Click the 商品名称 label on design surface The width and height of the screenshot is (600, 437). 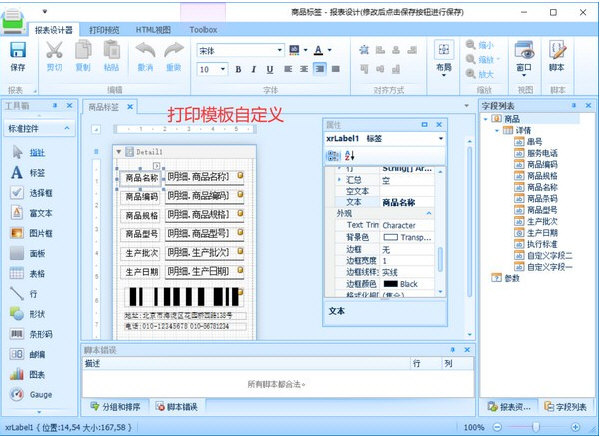point(141,177)
